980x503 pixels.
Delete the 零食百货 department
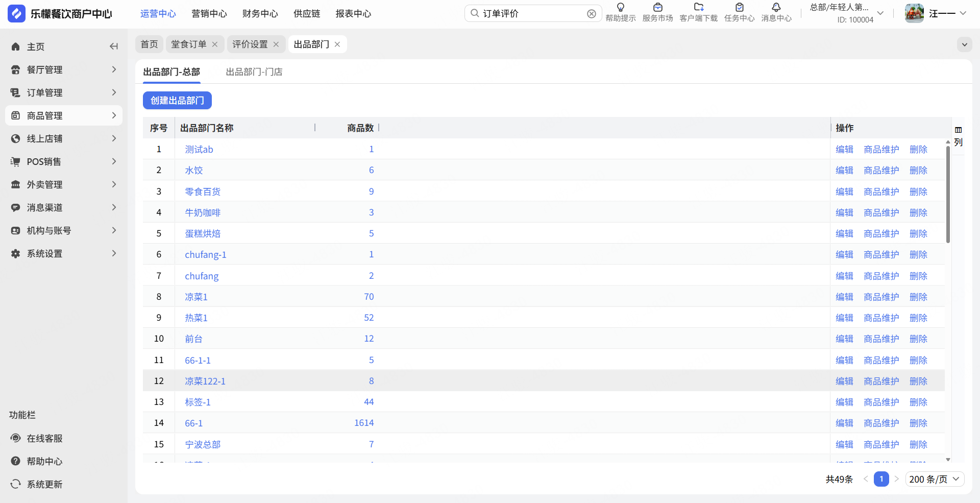pos(918,191)
